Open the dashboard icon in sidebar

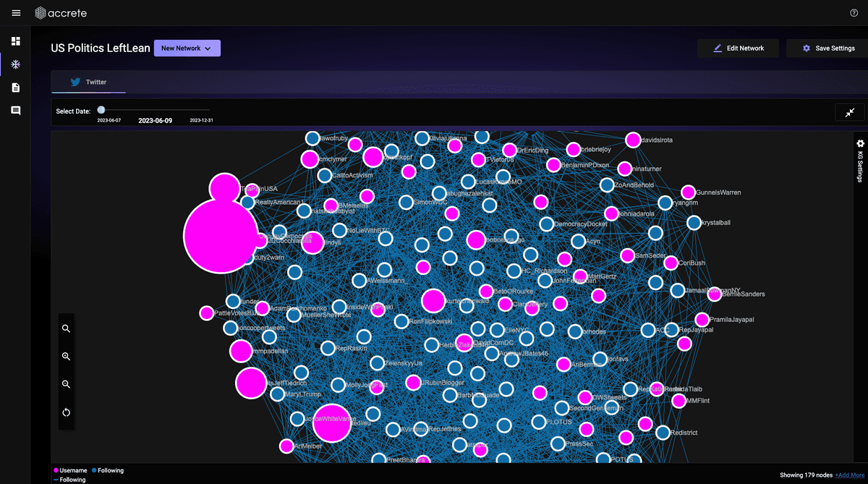pyautogui.click(x=16, y=41)
